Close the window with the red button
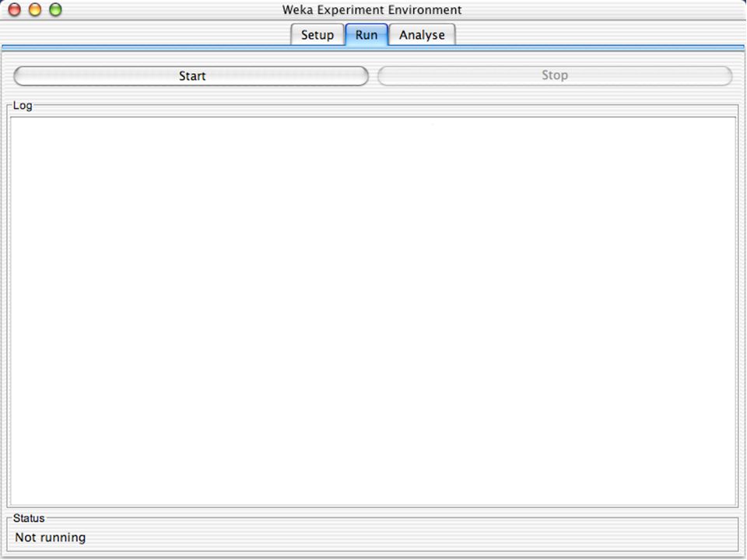Viewport: 747px width, 560px height. coord(15,9)
